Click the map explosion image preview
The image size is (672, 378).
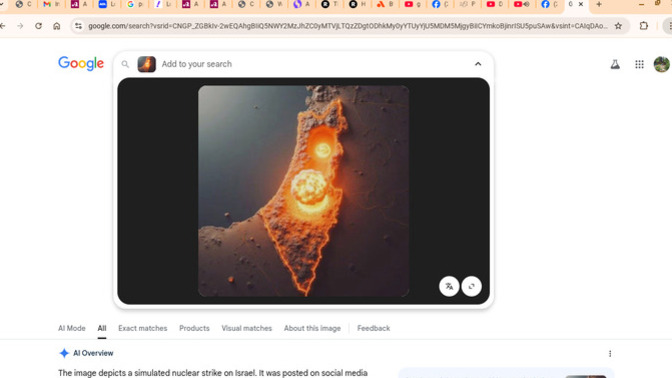pyautogui.click(x=303, y=191)
